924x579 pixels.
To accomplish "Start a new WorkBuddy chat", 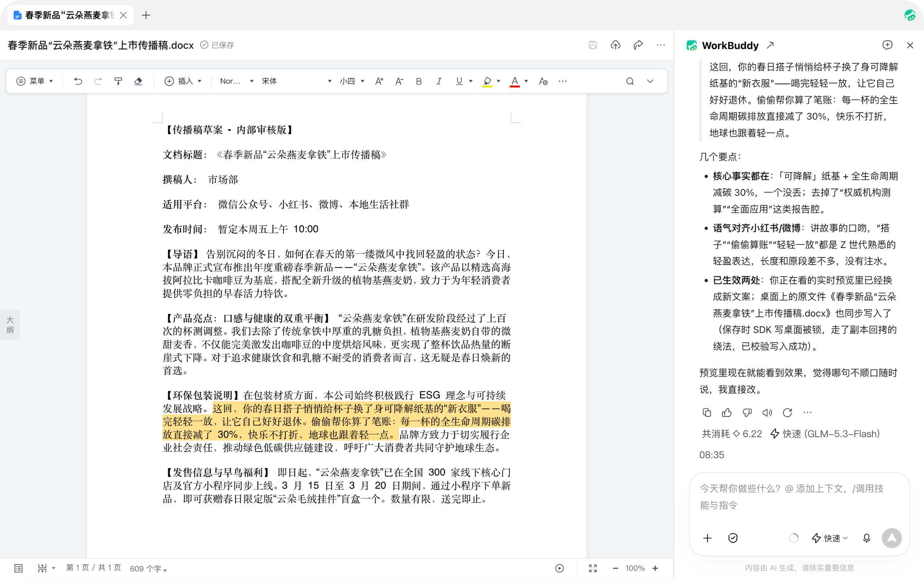I will point(887,45).
